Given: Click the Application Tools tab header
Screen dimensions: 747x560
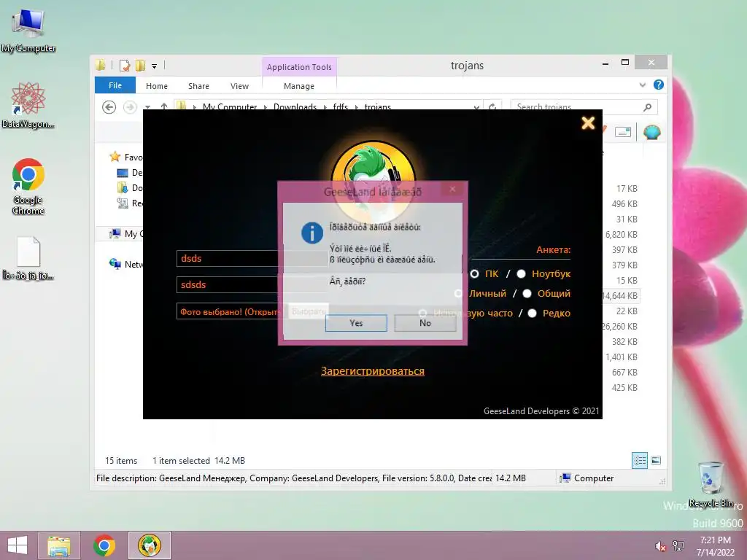Looking at the screenshot, I should (299, 67).
